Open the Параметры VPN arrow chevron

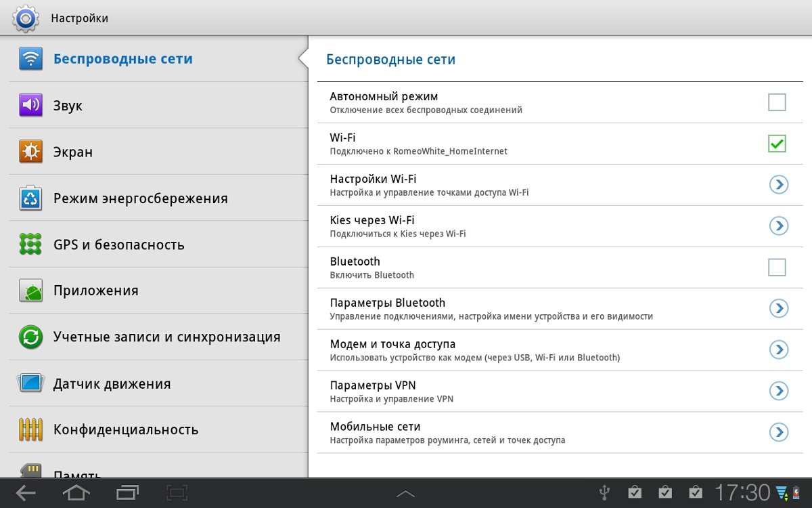779,391
